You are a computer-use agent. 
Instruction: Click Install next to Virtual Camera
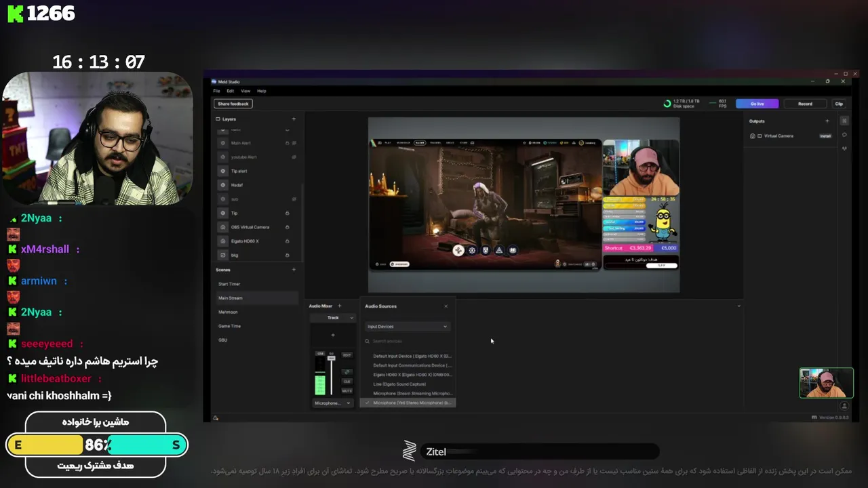pos(825,136)
